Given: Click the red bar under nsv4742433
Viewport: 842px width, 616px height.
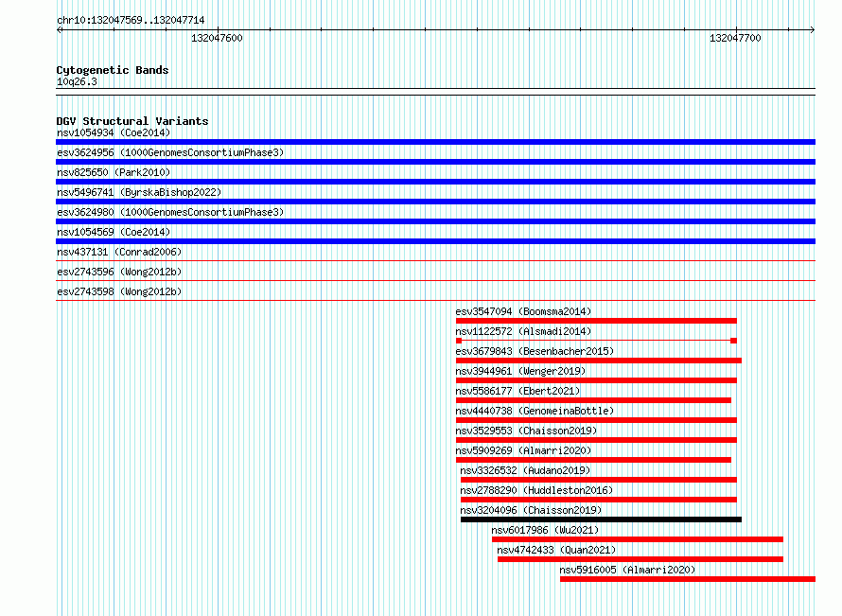Looking at the screenshot, I should point(640,559).
